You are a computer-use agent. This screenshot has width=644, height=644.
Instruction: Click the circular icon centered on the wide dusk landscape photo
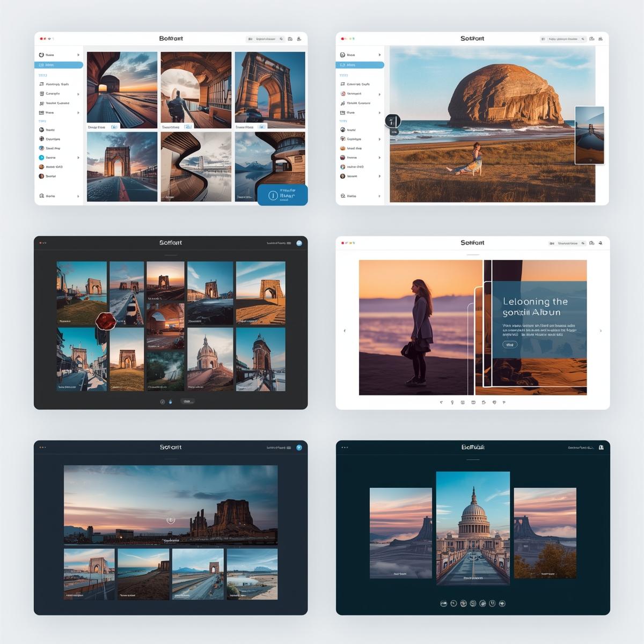point(171,520)
